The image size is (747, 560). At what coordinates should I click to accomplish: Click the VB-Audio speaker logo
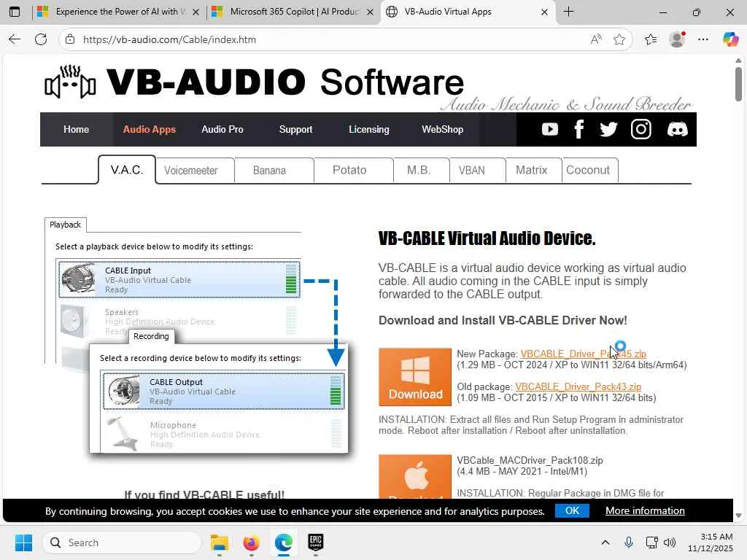[70, 82]
